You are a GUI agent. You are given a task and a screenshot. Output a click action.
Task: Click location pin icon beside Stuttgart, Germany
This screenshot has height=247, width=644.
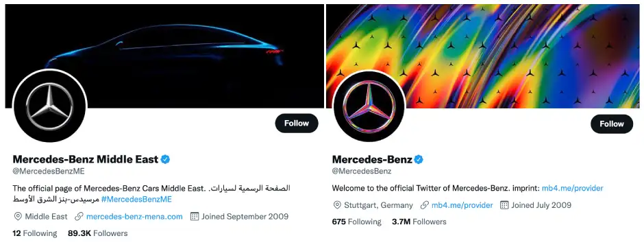[x=337, y=205]
